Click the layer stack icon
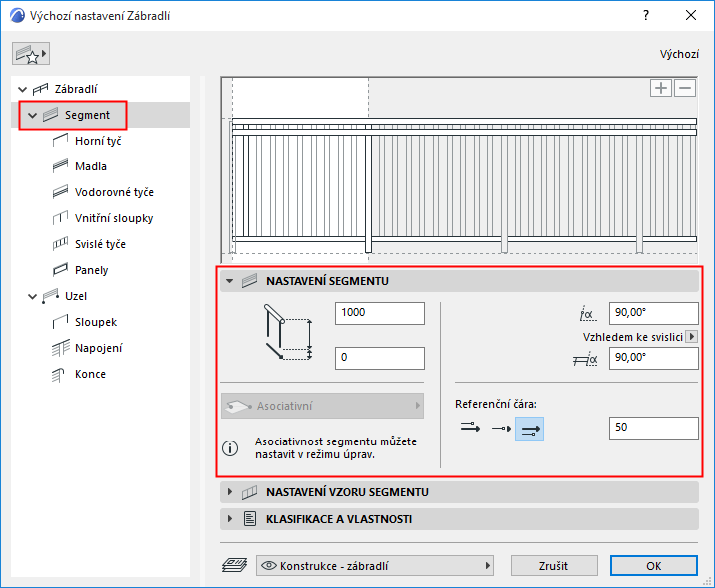The height and width of the screenshot is (588, 715). coord(234,565)
